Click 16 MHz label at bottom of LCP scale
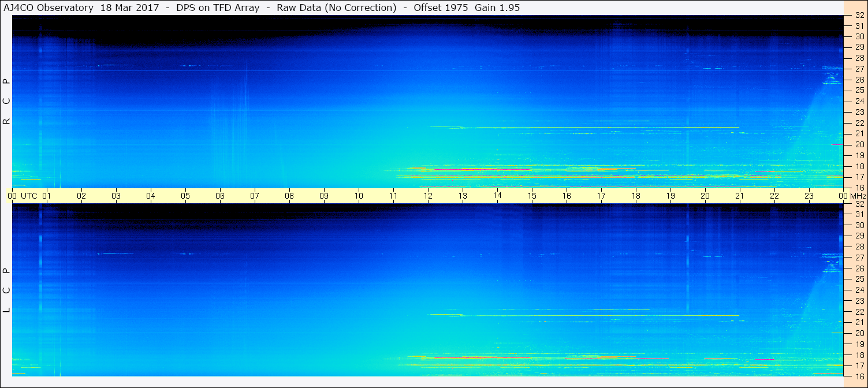 (x=858, y=376)
